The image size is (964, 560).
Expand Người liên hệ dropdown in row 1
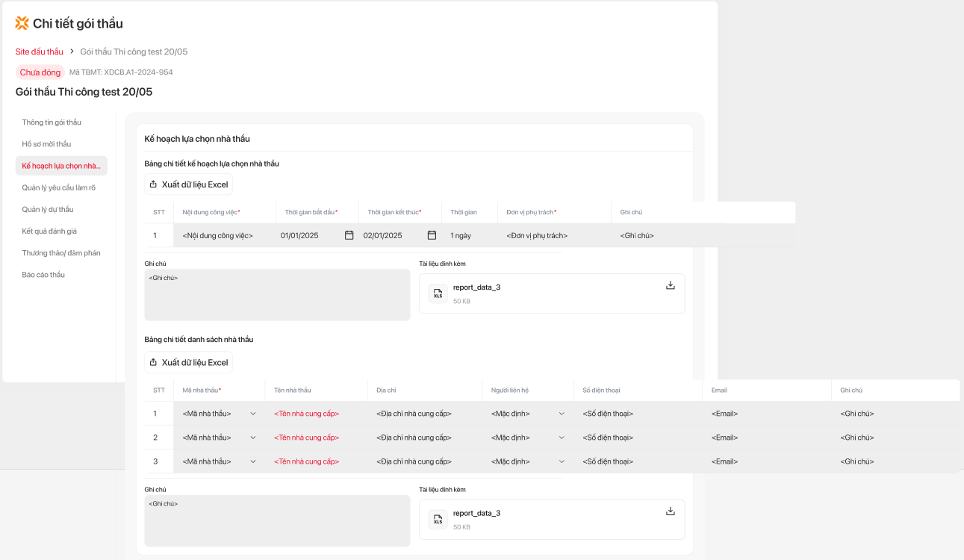click(x=562, y=414)
